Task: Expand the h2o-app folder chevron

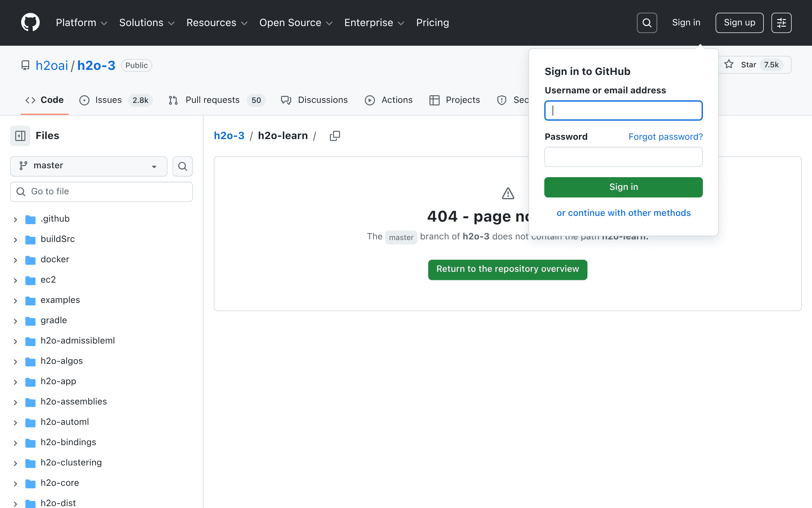Action: (16, 382)
